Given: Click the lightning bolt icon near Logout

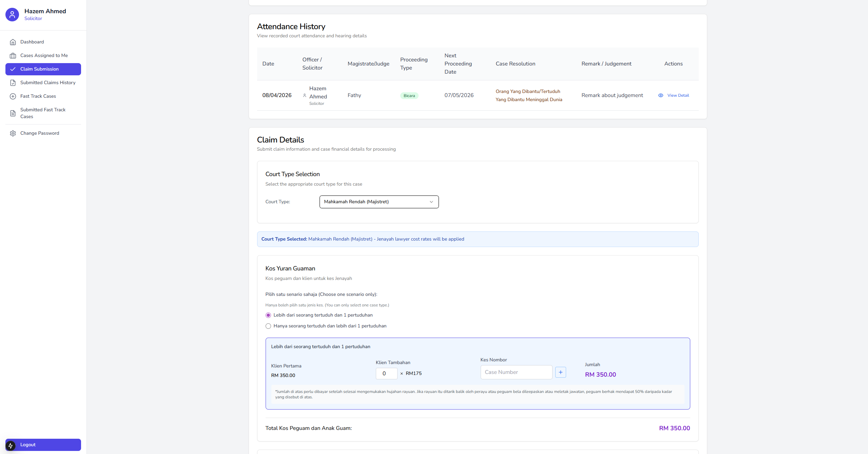Looking at the screenshot, I should point(11,446).
